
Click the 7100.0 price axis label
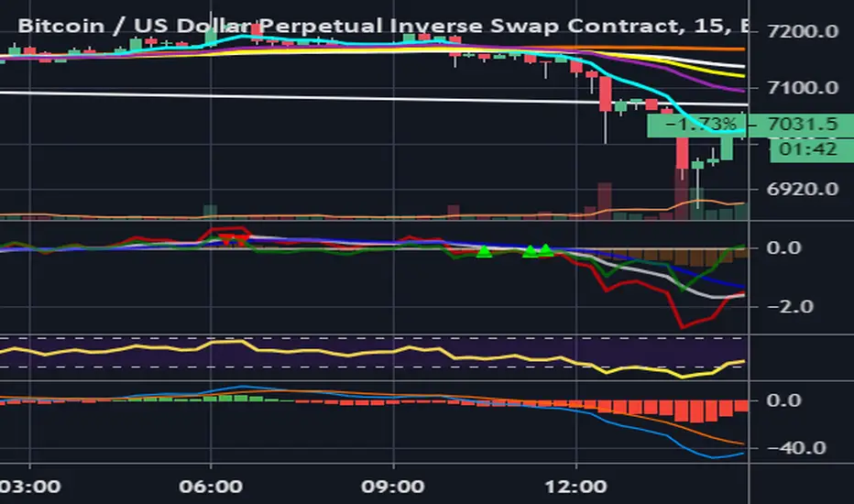[x=803, y=87]
